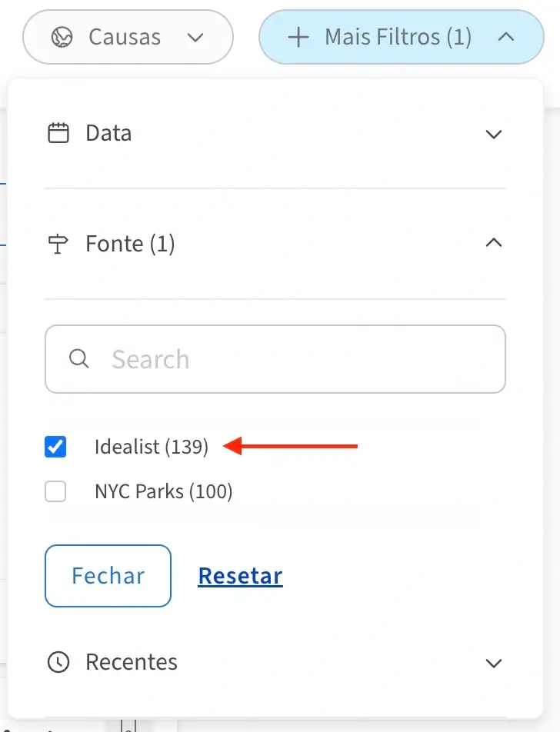Click the signpost icon next to Fonte
560x732 pixels.
pos(58,245)
